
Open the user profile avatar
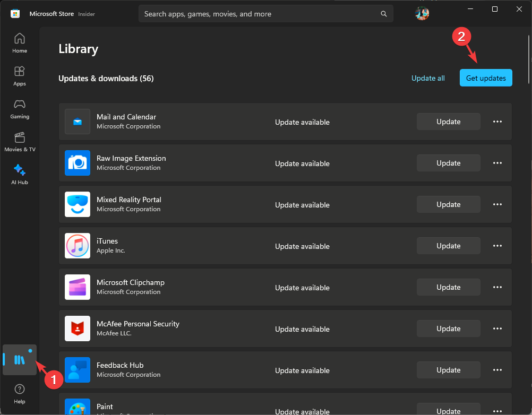(422, 14)
